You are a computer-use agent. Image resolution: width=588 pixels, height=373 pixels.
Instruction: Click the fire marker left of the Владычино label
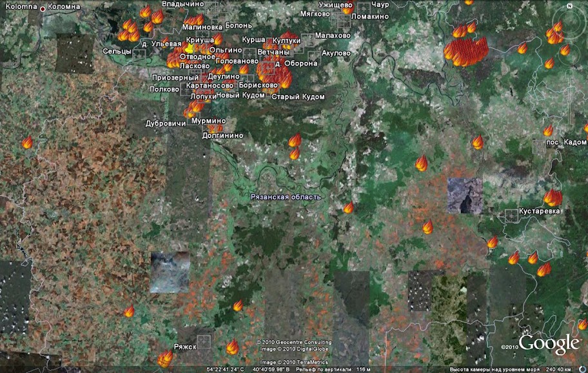pos(146,12)
